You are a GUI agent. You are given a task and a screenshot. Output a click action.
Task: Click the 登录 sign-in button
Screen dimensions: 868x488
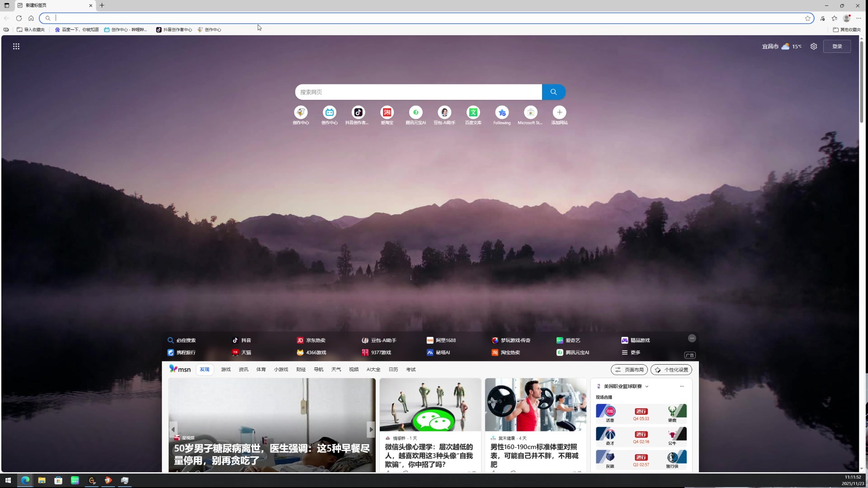click(837, 46)
